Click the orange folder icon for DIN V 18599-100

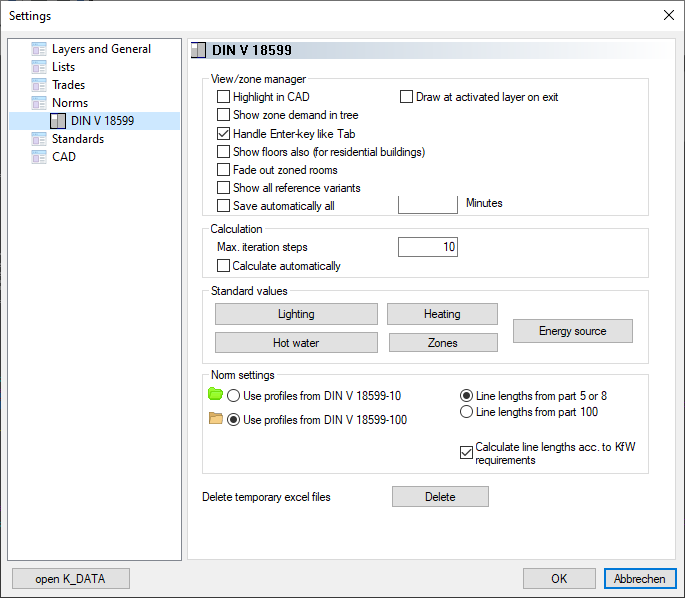coord(215,418)
